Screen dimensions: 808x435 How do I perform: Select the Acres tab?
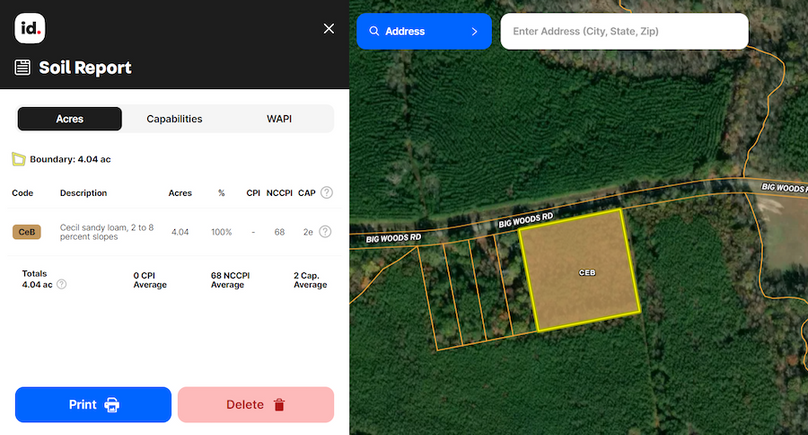pyautogui.click(x=70, y=119)
